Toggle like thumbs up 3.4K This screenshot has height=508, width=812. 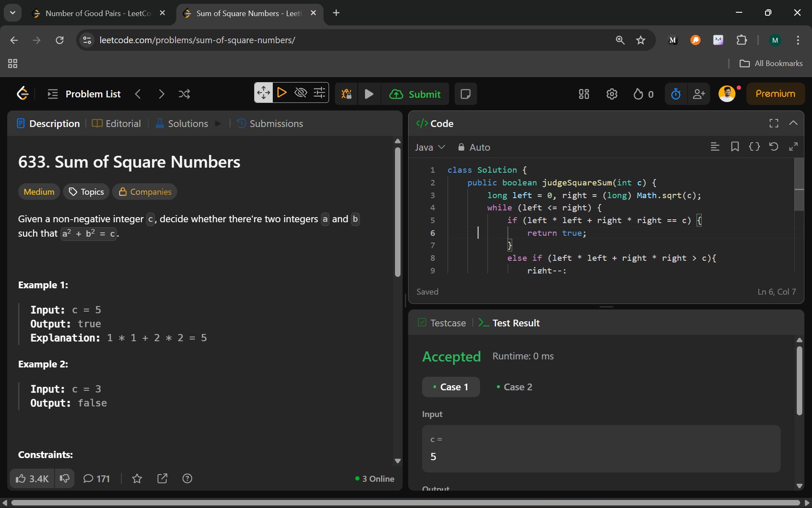pyautogui.click(x=32, y=478)
